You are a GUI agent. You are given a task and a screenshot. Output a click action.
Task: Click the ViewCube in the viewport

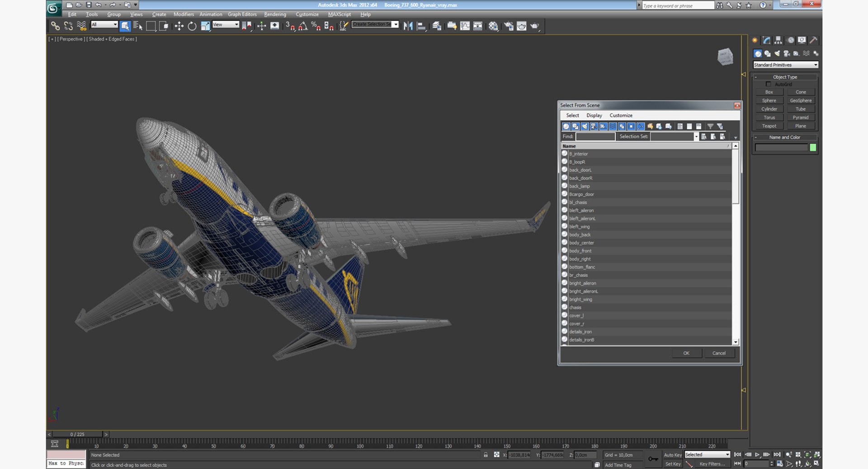[725, 56]
